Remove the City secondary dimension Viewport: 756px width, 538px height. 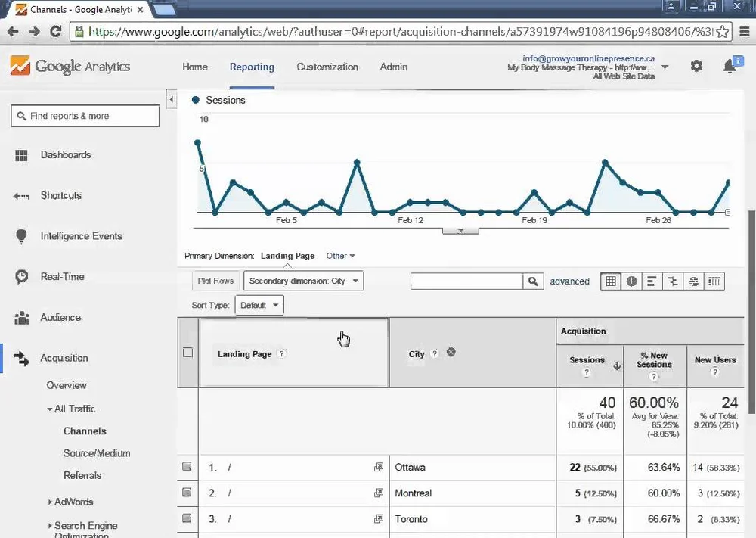click(451, 352)
